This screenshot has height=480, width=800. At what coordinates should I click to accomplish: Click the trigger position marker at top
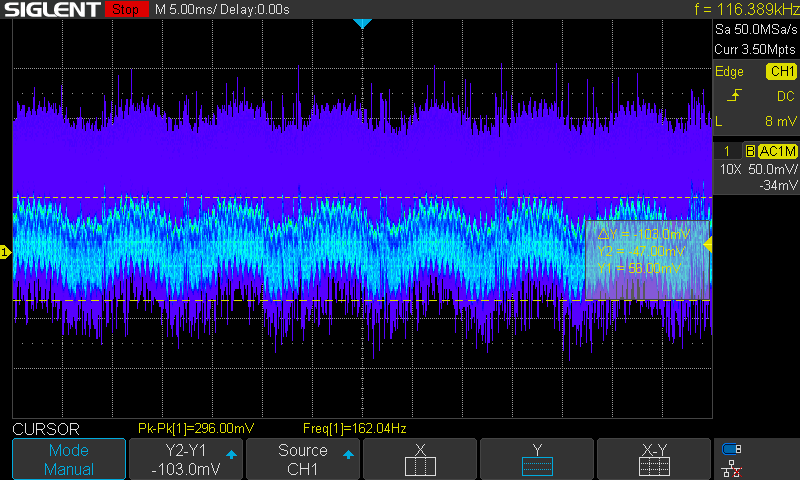(x=363, y=23)
